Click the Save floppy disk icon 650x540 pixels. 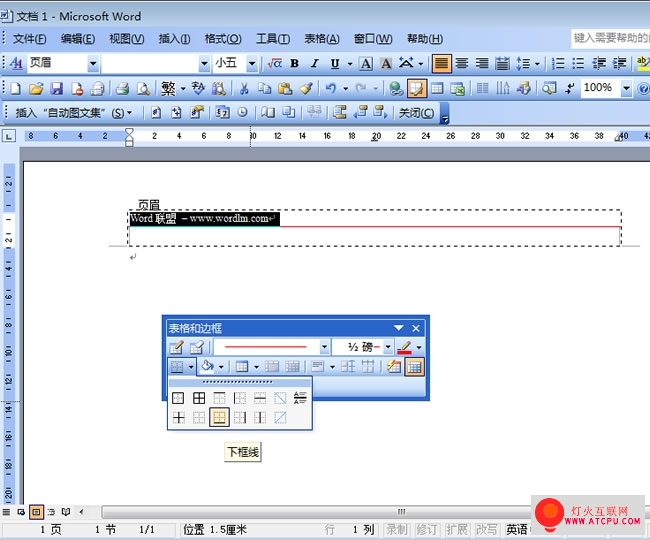pyautogui.click(x=57, y=88)
